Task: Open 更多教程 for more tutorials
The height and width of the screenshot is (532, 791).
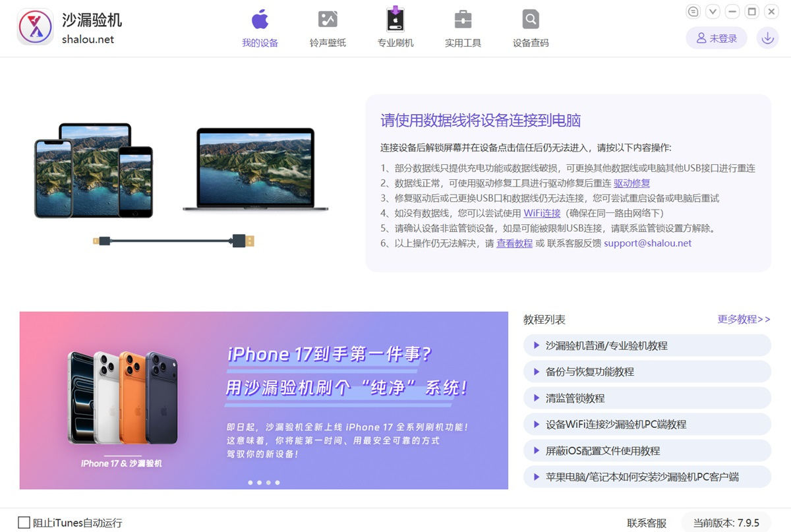Action: (x=744, y=319)
